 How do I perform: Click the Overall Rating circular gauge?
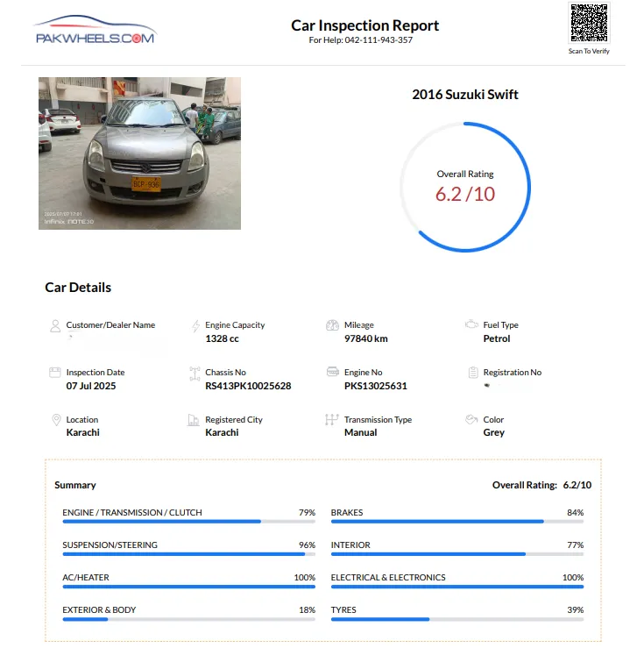465,187
